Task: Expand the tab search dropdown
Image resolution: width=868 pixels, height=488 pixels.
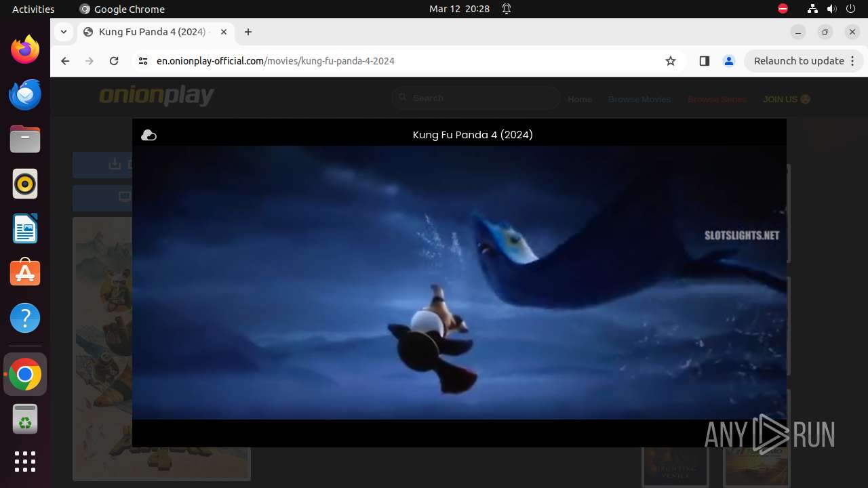Action: (63, 32)
